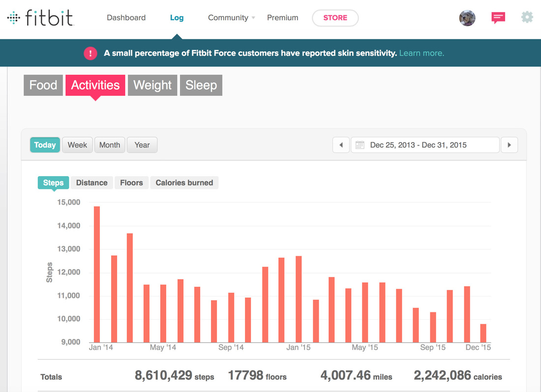541x392 pixels.
Task: Select the Month time range
Action: click(110, 145)
